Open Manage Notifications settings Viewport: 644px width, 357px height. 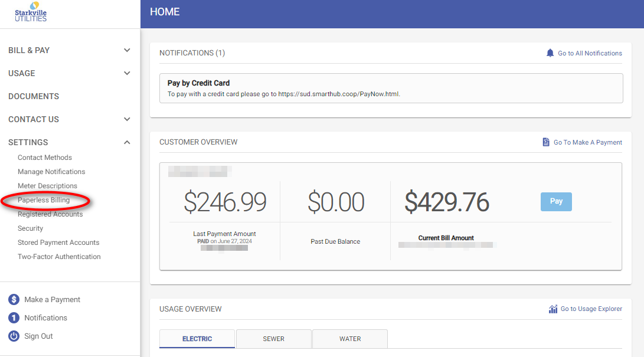51,172
